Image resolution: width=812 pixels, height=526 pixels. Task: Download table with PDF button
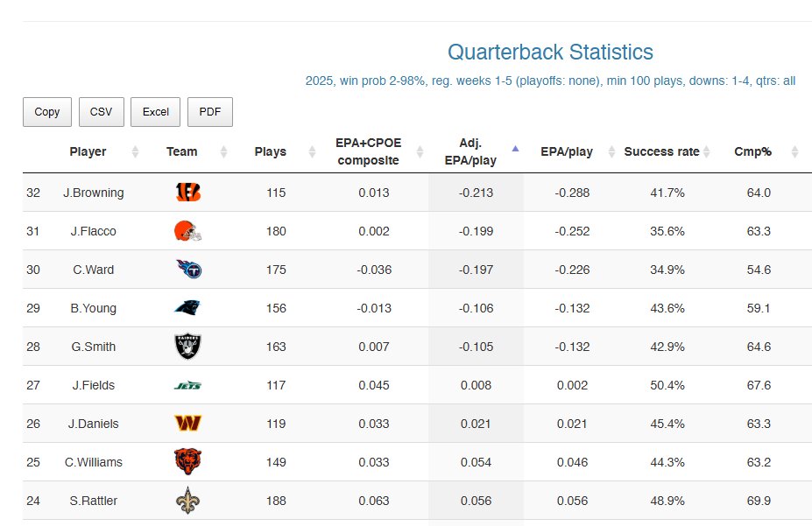click(x=210, y=112)
